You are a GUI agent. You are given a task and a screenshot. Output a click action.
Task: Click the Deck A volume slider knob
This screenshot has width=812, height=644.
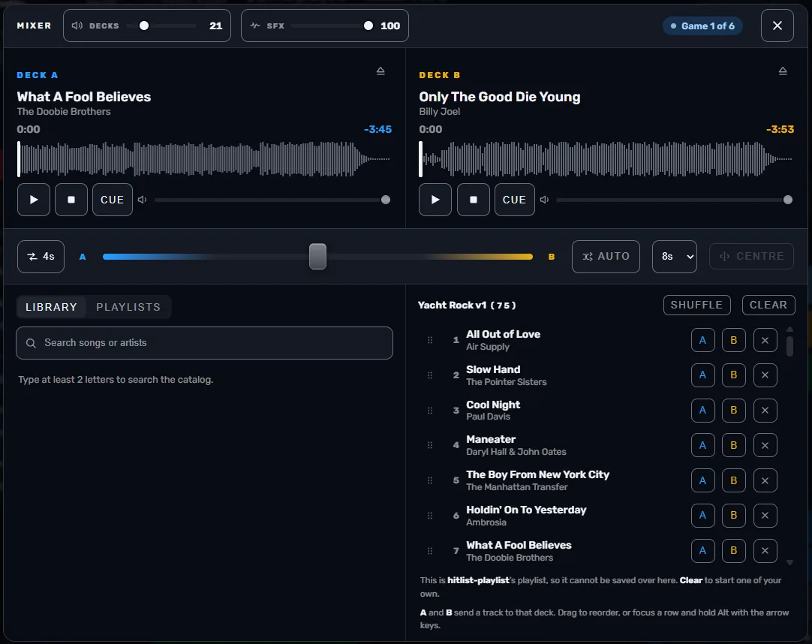(x=386, y=200)
